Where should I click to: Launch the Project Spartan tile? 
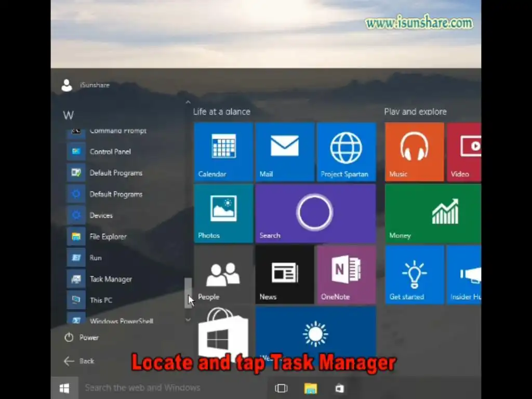pos(347,152)
